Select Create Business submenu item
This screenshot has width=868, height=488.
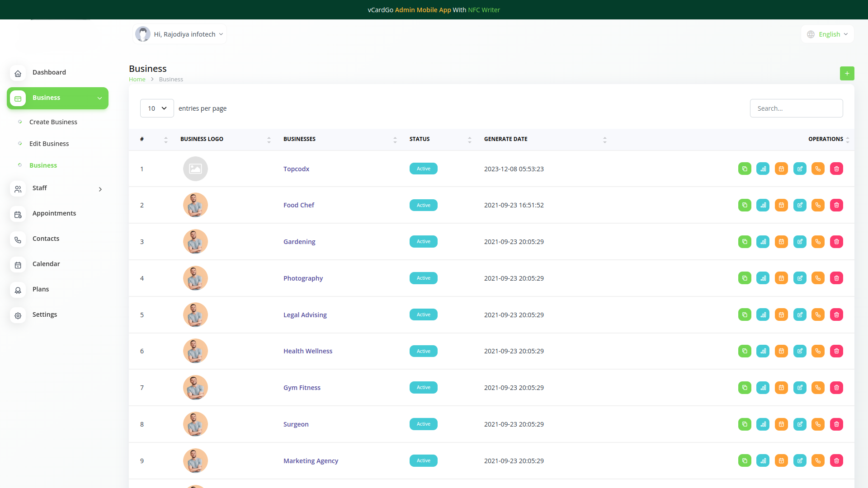pos(53,122)
